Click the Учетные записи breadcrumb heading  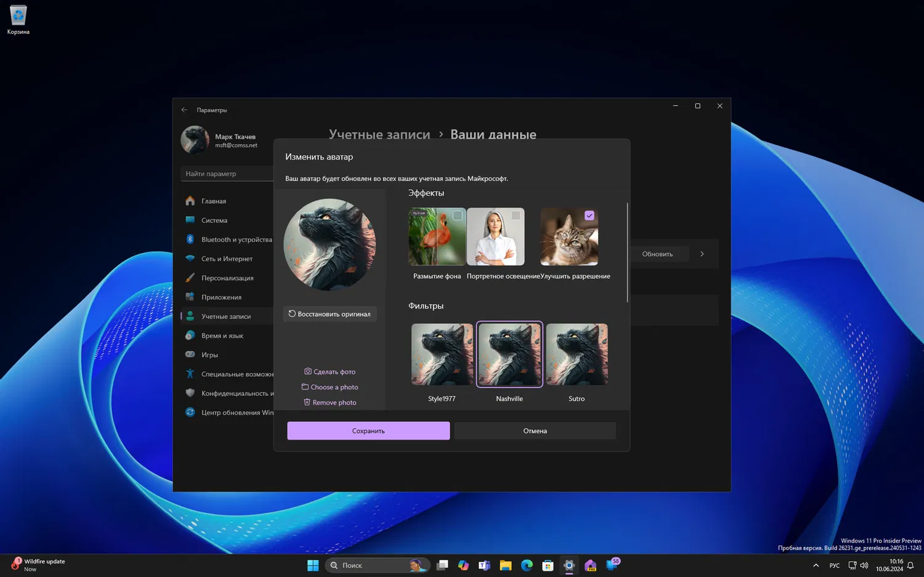[x=379, y=134]
